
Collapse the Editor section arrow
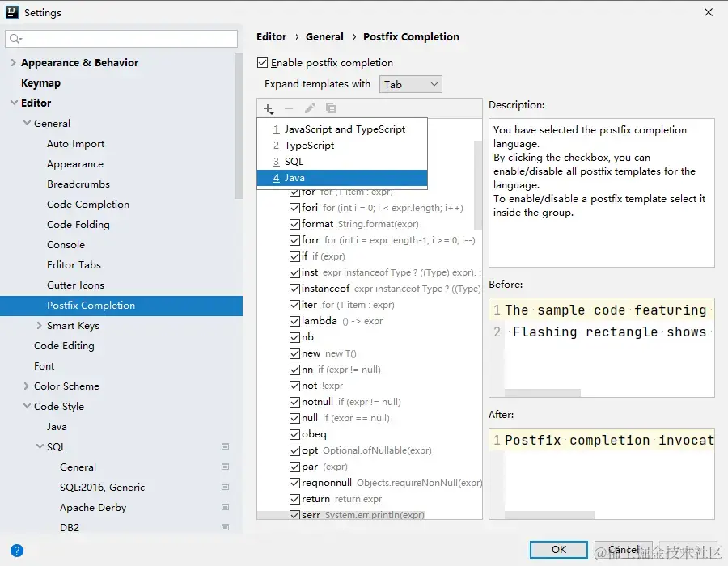(14, 103)
